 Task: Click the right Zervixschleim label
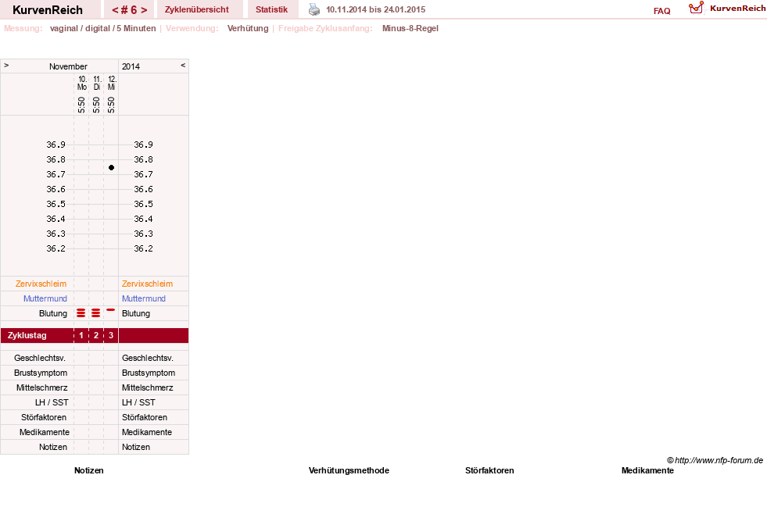tap(147, 284)
